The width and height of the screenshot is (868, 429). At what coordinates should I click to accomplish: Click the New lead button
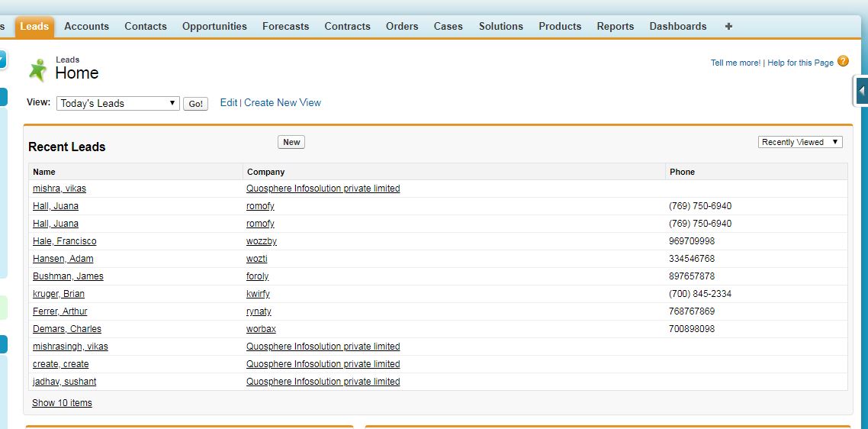coord(291,142)
